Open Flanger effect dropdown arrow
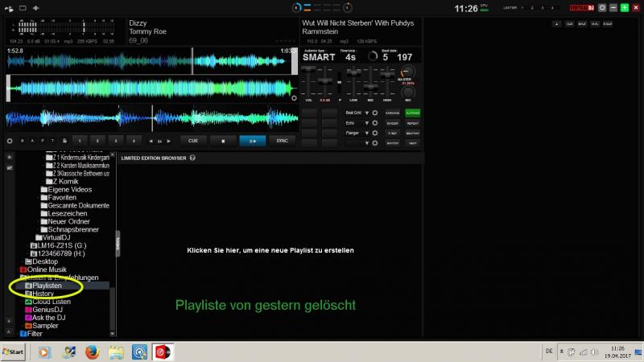 [x=367, y=133]
